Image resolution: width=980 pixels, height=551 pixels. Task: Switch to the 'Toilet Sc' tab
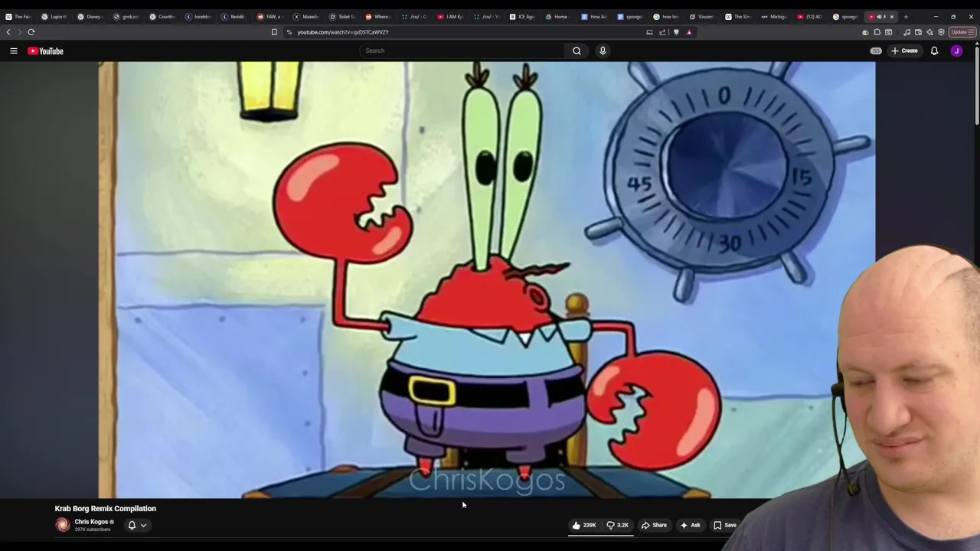(x=342, y=17)
